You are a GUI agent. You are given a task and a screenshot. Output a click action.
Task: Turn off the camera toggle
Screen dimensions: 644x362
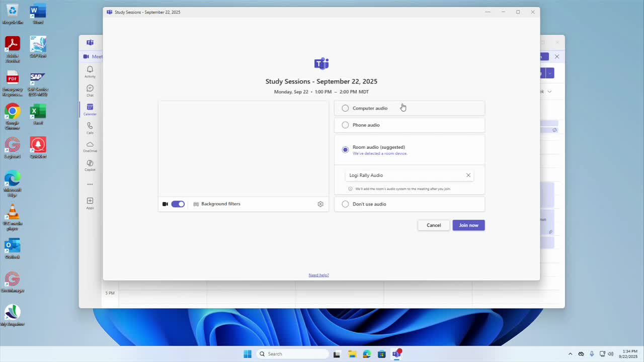point(178,204)
